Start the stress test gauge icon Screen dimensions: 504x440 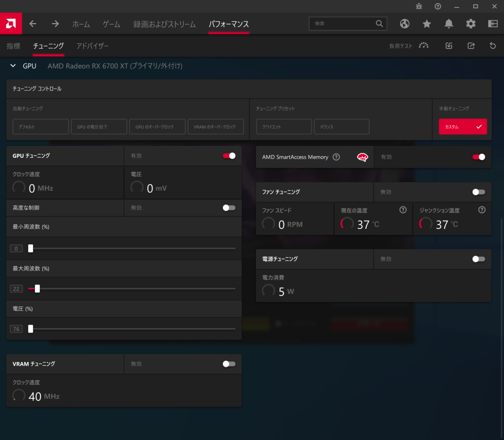pyautogui.click(x=423, y=46)
